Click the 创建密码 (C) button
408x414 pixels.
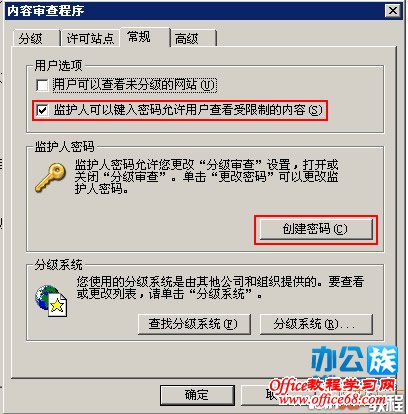click(316, 229)
